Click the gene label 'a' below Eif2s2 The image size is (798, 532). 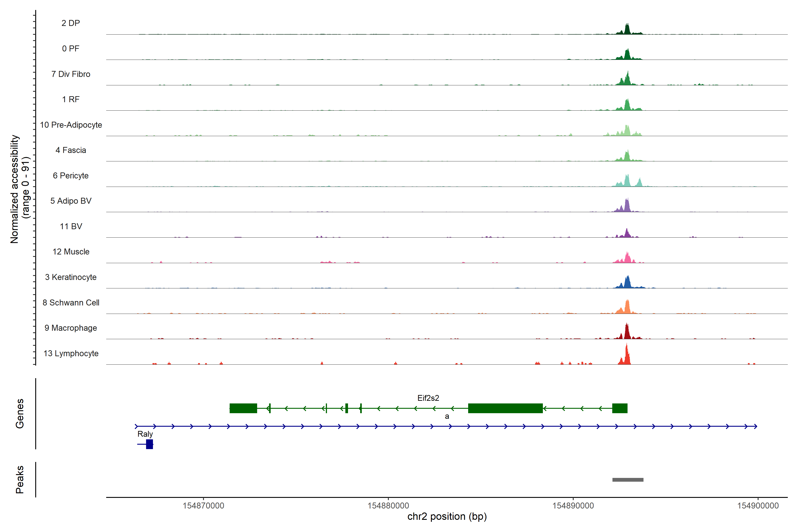coord(447,416)
